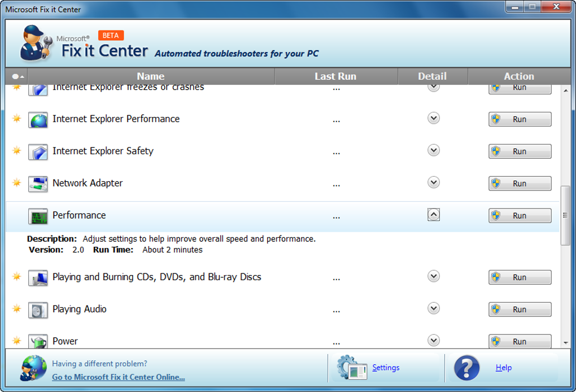576x392 pixels.
Task: Click the scrollbar down arrow
Action: pyautogui.click(x=566, y=343)
